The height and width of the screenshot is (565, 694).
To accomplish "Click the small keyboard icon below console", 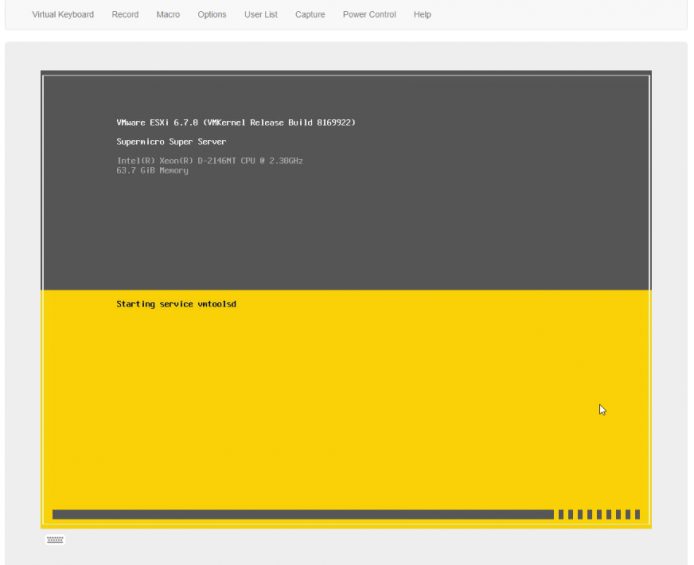I will (x=55, y=539).
